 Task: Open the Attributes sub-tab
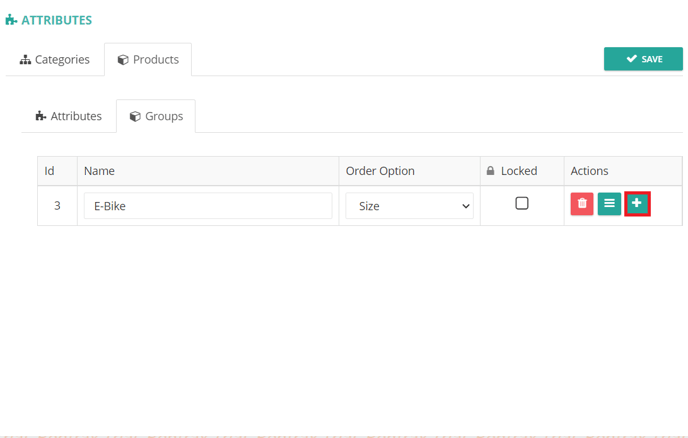click(x=69, y=116)
